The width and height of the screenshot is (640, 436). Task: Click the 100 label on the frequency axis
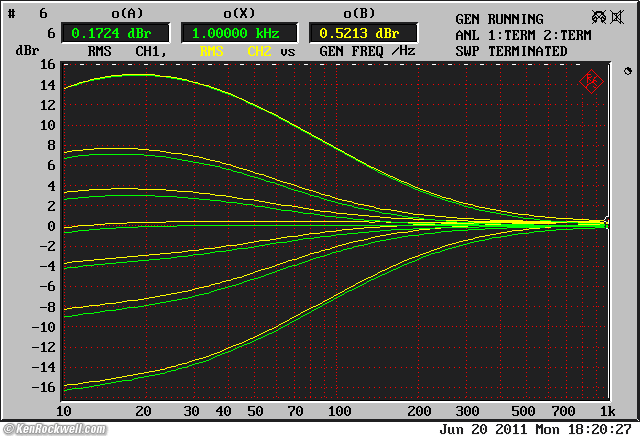tap(340, 411)
